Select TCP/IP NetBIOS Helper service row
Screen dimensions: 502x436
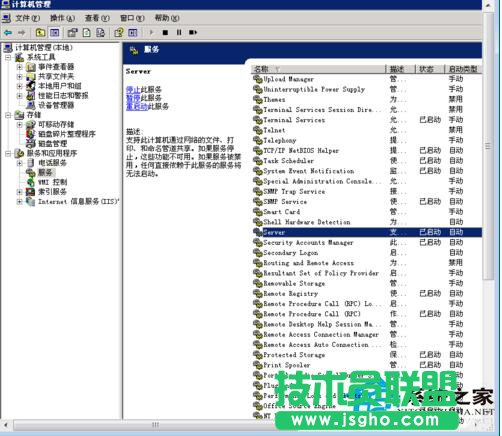tap(367, 150)
